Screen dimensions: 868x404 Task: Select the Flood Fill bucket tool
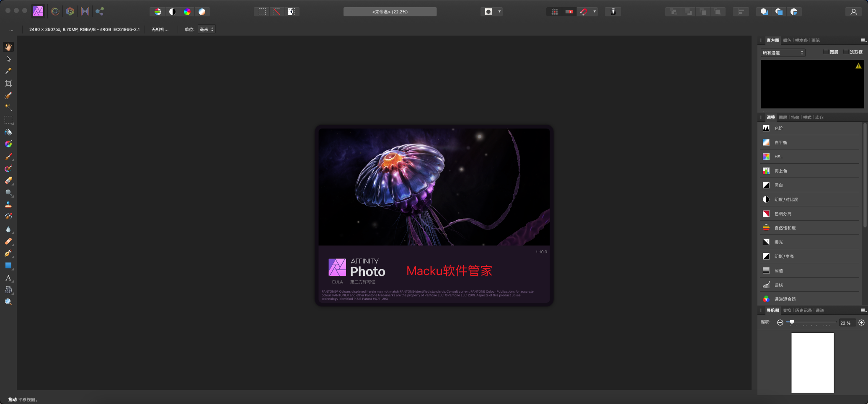(8, 132)
